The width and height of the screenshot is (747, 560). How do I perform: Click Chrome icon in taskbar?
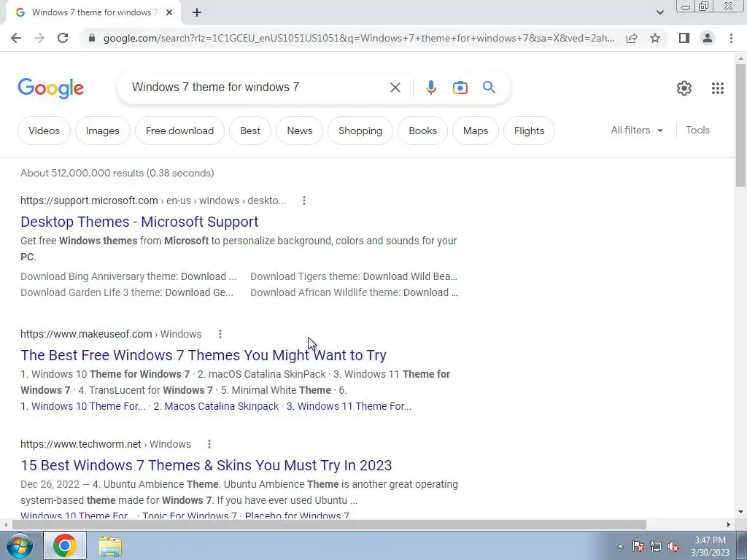pos(65,545)
